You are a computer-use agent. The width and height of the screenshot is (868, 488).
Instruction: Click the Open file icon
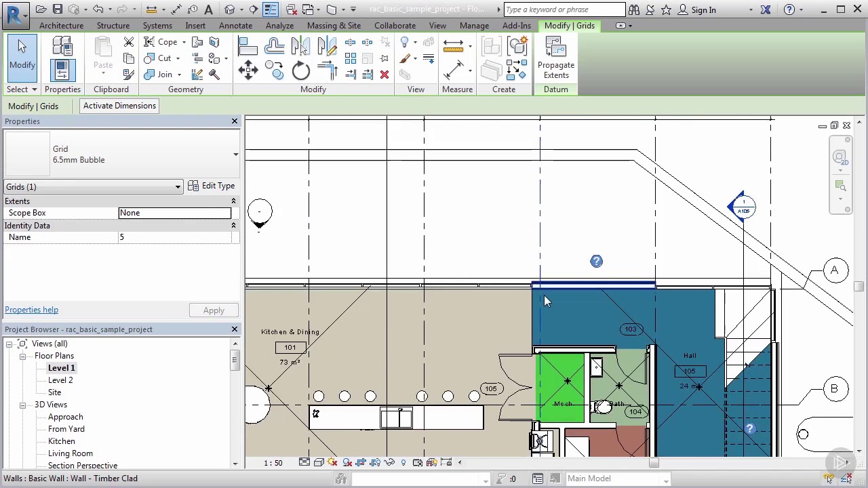[41, 9]
